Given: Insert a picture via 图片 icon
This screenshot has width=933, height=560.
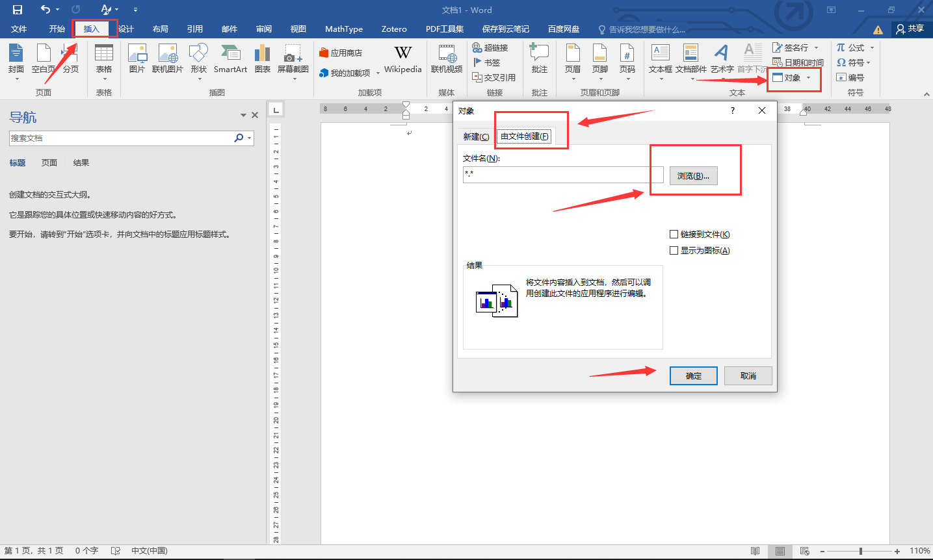Looking at the screenshot, I should pos(137,59).
